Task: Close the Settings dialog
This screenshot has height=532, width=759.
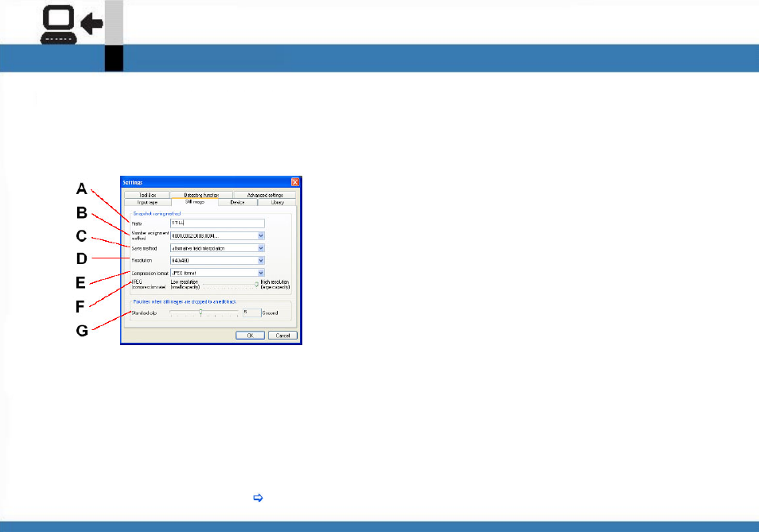Action: coord(295,182)
